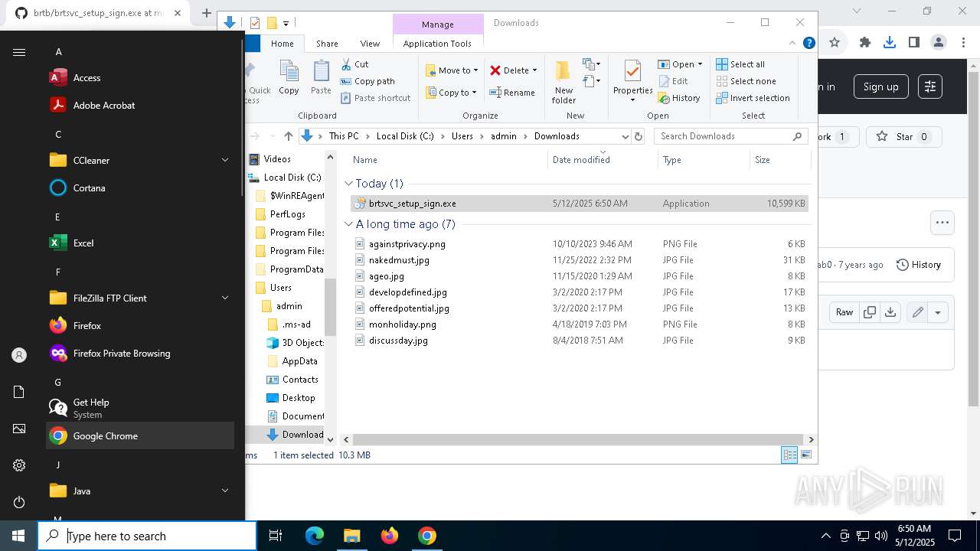This screenshot has width=980, height=551.
Task: Open Firefox Private Browsing from Start
Action: [x=140, y=354]
